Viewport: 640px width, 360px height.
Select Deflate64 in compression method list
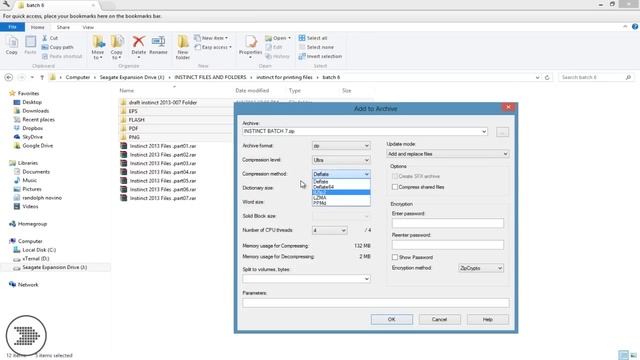(341, 187)
